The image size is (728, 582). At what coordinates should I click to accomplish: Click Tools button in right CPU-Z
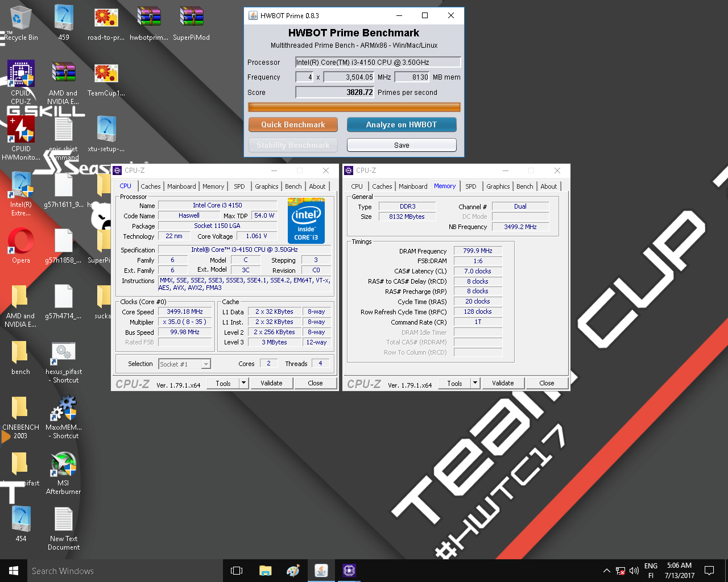click(x=454, y=383)
